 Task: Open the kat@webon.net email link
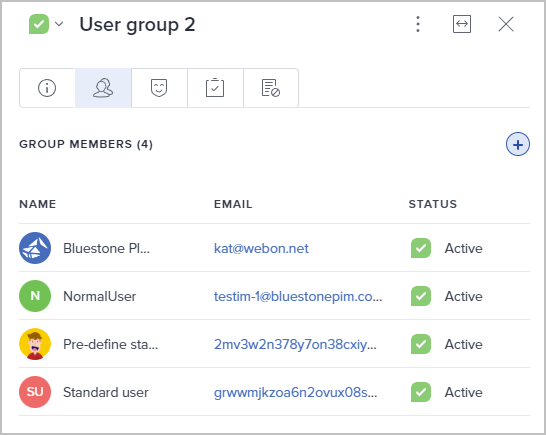(x=261, y=248)
